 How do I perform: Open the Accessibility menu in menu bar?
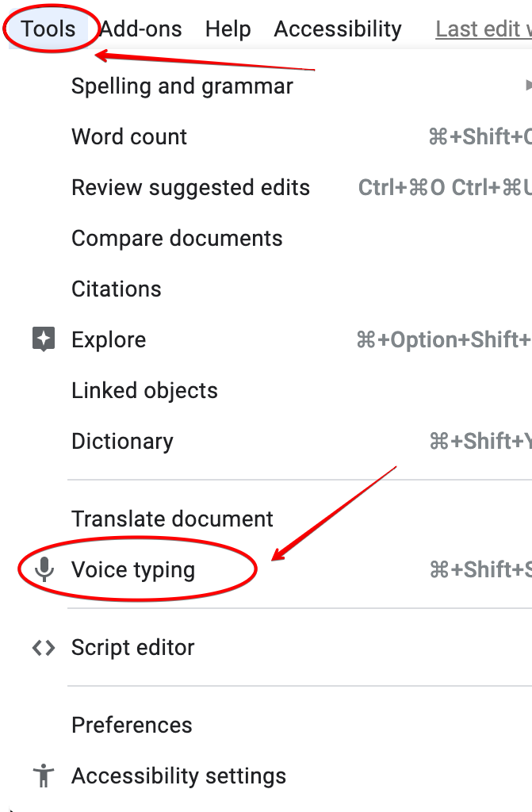338,29
